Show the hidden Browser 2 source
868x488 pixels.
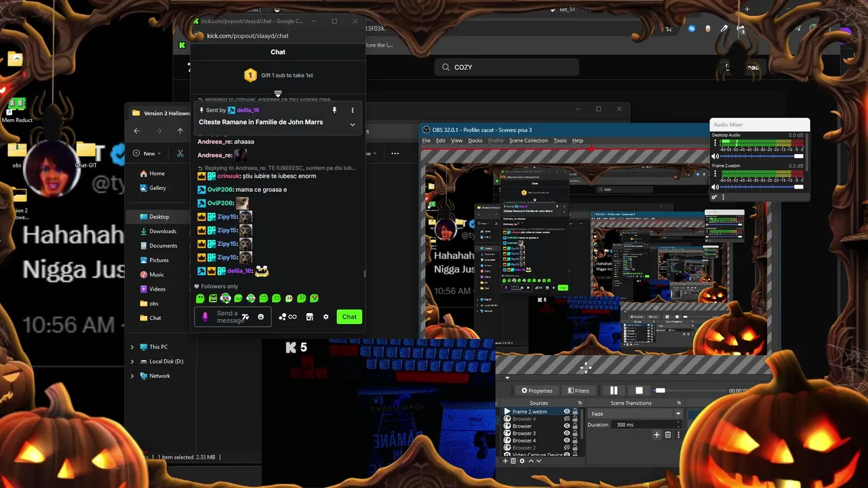click(x=567, y=448)
